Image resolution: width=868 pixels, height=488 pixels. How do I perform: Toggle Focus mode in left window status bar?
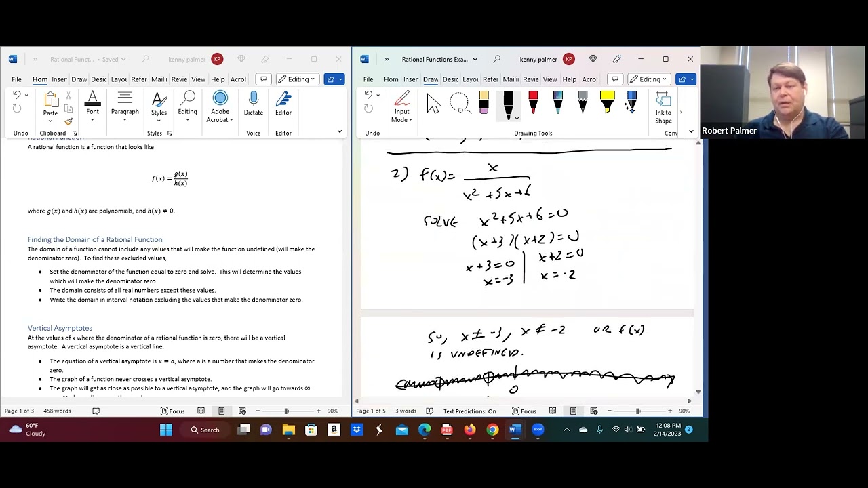tap(173, 411)
